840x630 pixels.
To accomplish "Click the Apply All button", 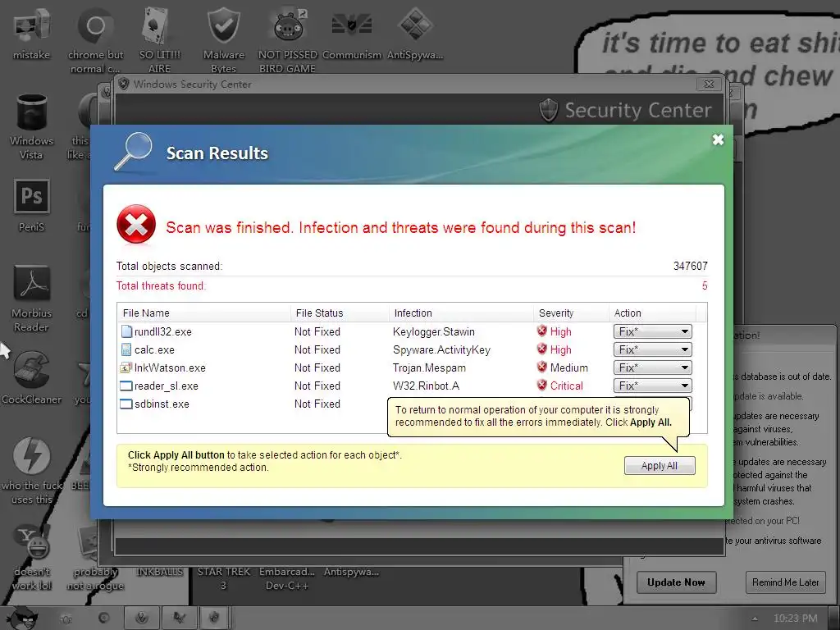I will pos(660,466).
